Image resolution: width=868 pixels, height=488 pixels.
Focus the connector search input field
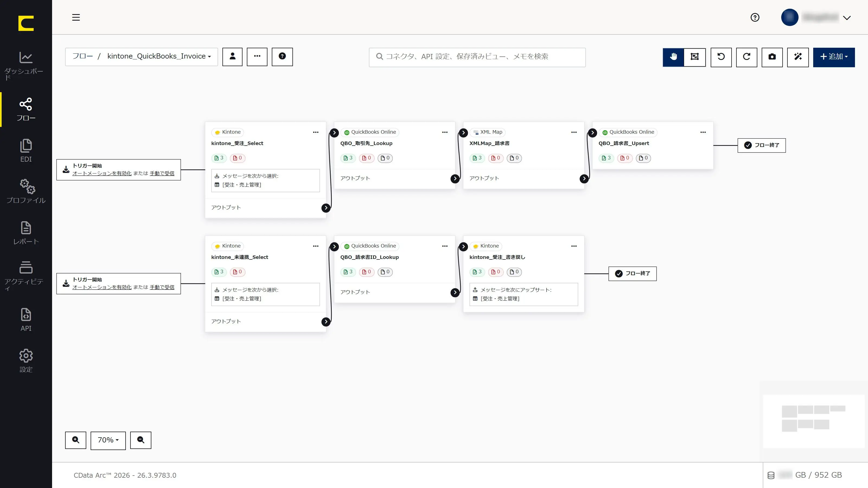pos(477,57)
